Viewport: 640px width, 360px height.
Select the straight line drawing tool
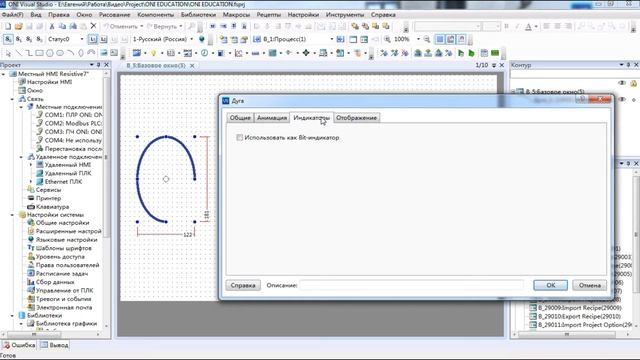point(18,53)
